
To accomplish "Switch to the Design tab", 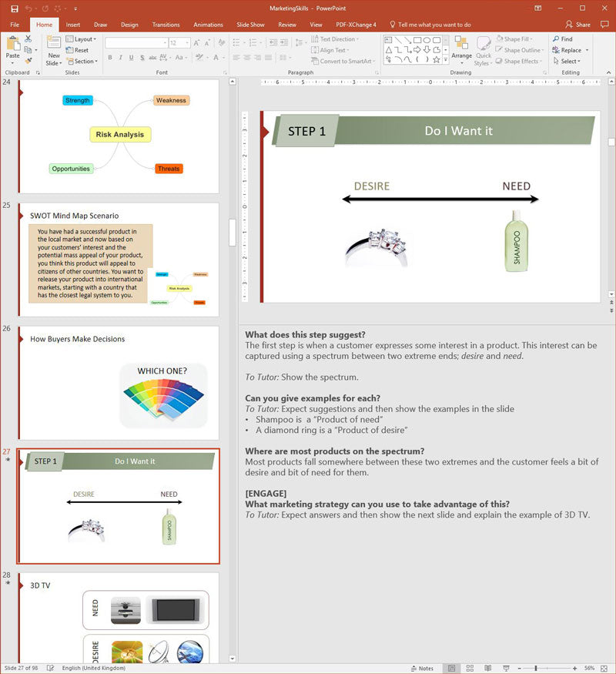I will [x=129, y=25].
